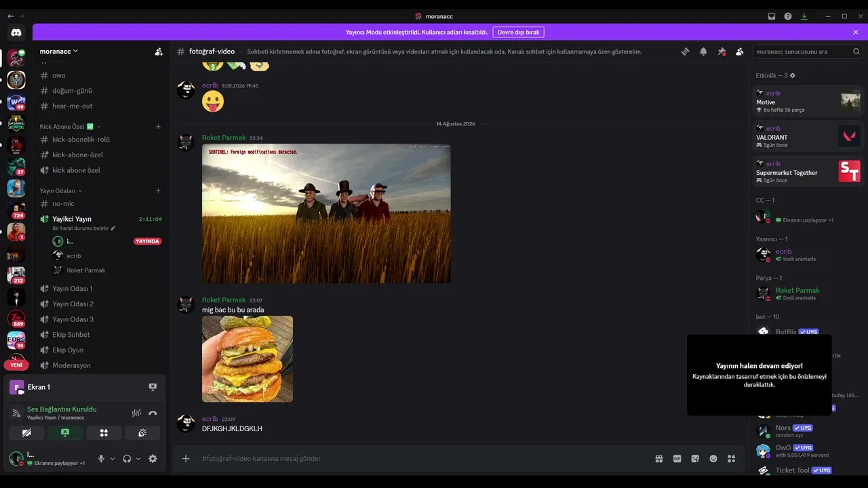Disconnect from the voice call
Image resolution: width=868 pixels, height=488 pixels.
tap(153, 413)
